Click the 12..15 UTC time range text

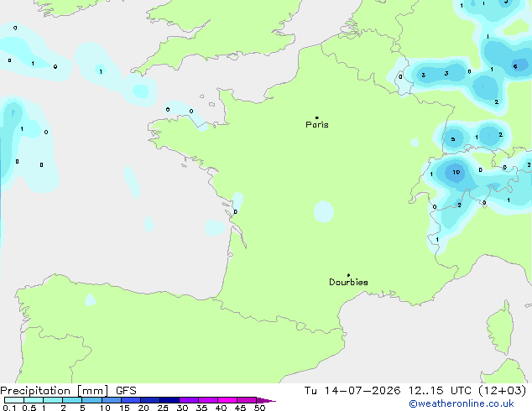click(x=440, y=391)
